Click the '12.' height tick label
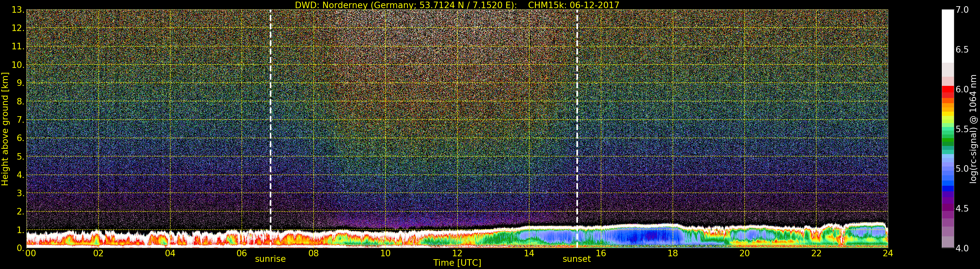980x269 pixels. click(18, 28)
